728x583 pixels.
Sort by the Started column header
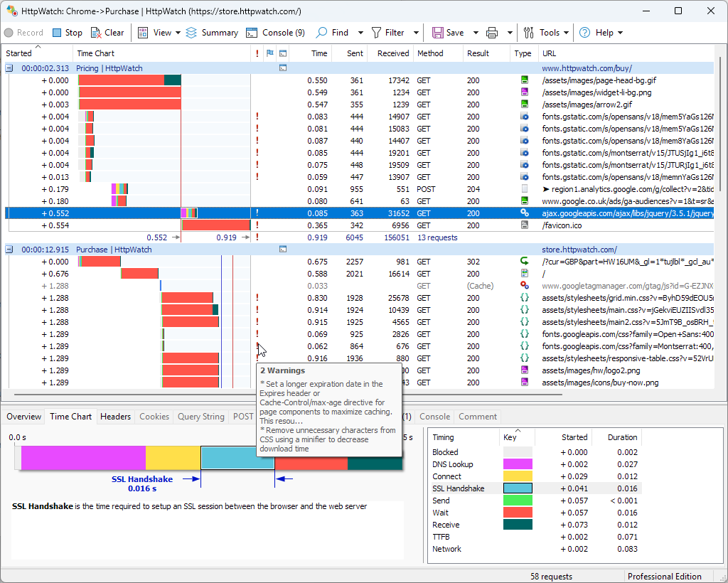coord(37,53)
